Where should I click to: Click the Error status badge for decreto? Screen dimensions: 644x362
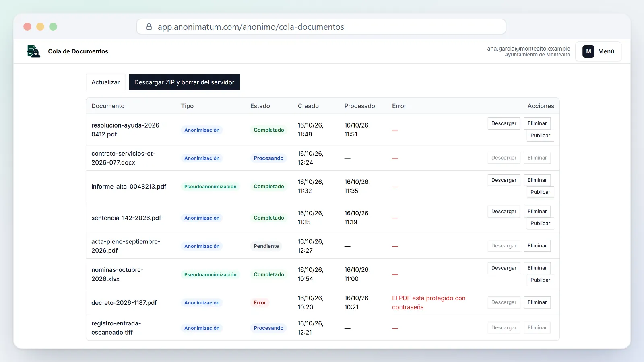(x=260, y=303)
